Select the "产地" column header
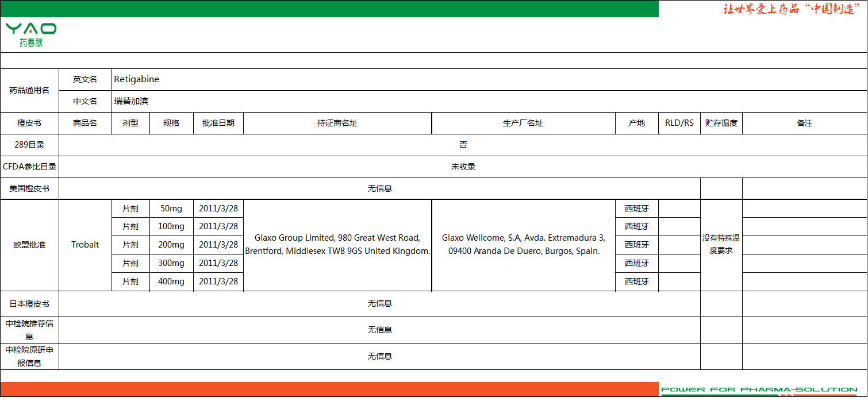Screen dimensions: 868x409 point(637,123)
